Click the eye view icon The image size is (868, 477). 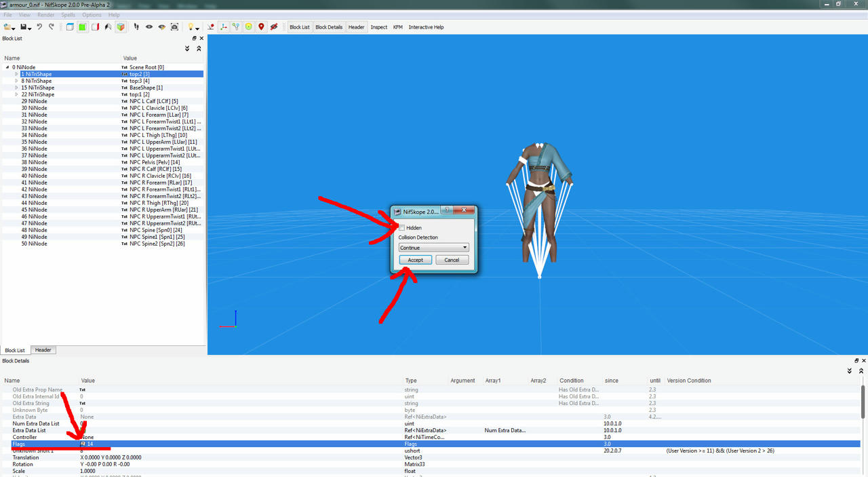149,27
